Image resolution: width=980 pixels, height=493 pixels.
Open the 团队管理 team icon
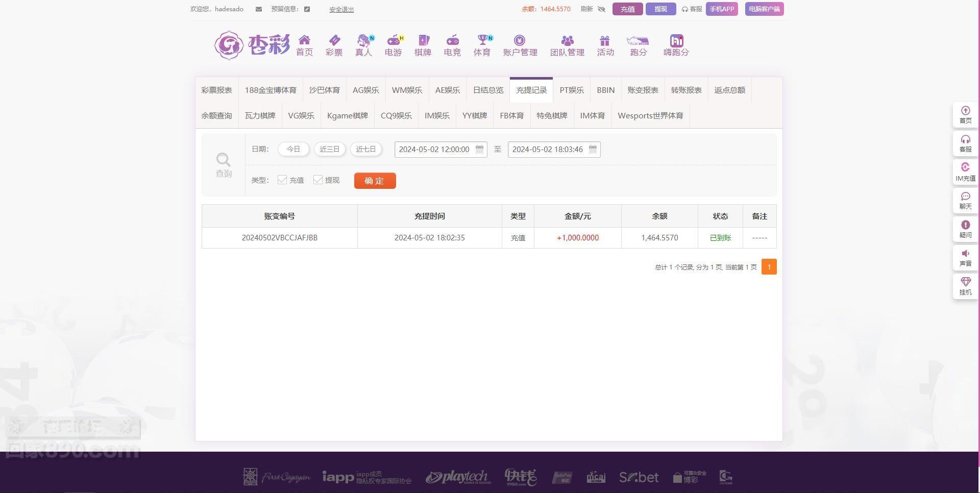[x=567, y=41]
